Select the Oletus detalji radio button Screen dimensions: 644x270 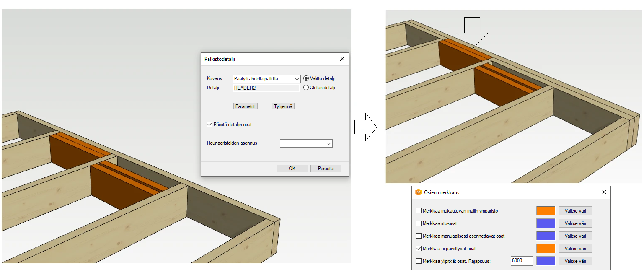pos(306,88)
